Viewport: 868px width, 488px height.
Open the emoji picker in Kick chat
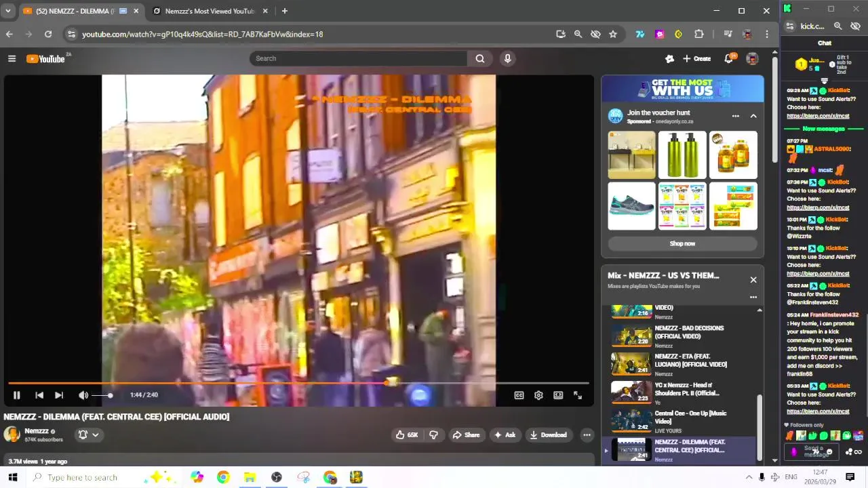(x=829, y=451)
